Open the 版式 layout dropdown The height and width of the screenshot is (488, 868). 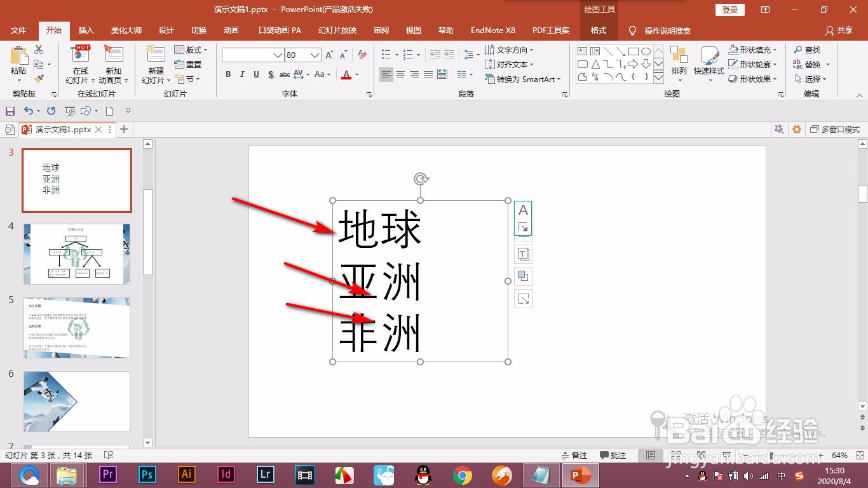[x=190, y=50]
